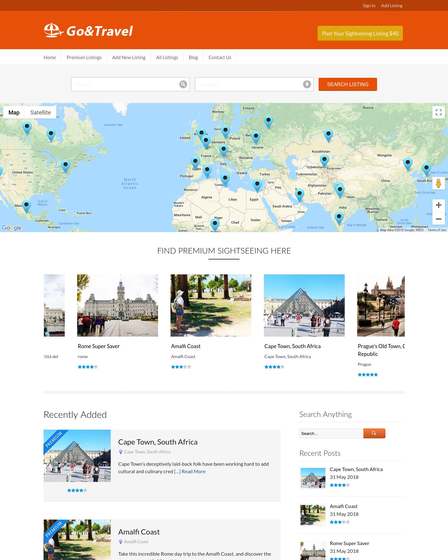The width and height of the screenshot is (448, 560).
Task: Click the map pin over Poland
Action: click(225, 132)
